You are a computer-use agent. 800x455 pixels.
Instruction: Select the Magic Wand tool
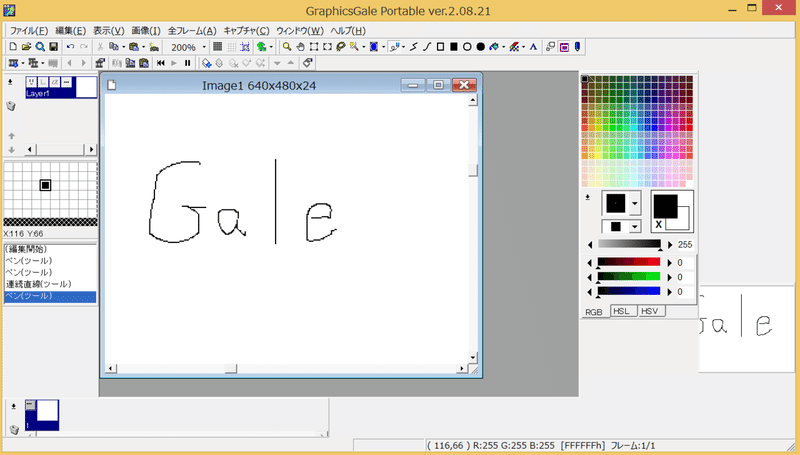(x=354, y=47)
